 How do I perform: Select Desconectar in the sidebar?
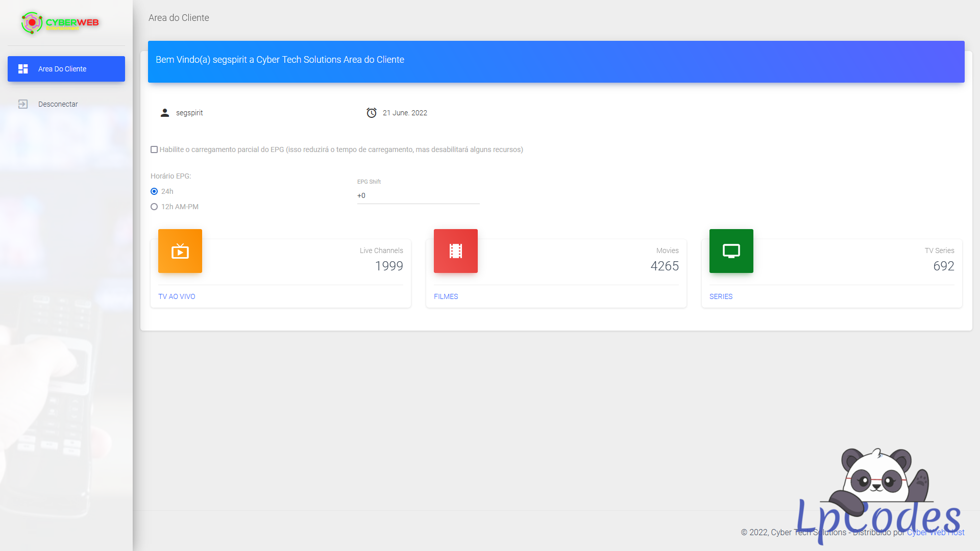coord(58,104)
